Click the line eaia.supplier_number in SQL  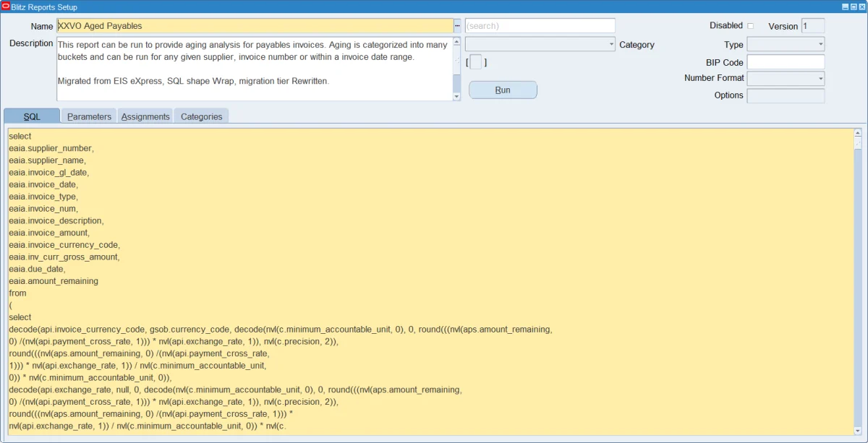[51, 148]
